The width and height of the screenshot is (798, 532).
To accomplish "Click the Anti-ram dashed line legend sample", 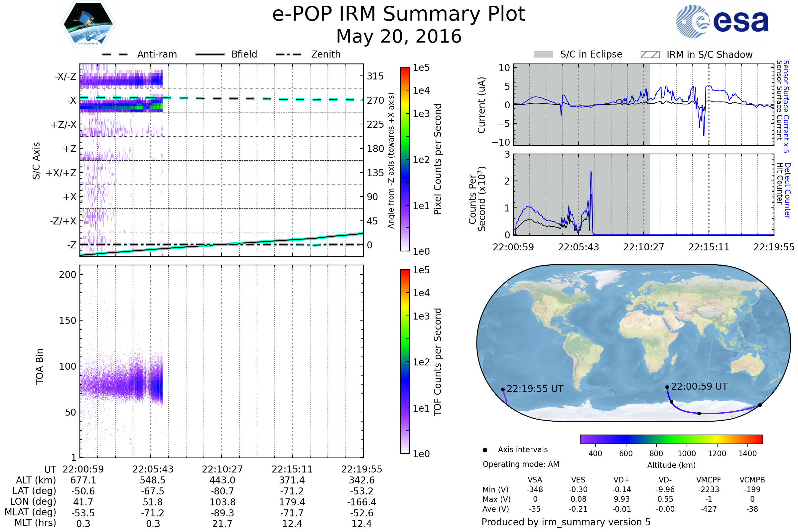I will point(115,54).
